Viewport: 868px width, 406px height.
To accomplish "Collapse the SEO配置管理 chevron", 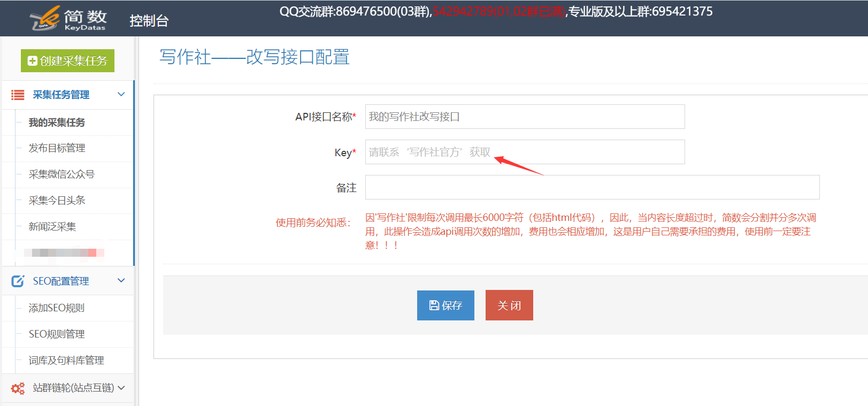I will tap(121, 280).
